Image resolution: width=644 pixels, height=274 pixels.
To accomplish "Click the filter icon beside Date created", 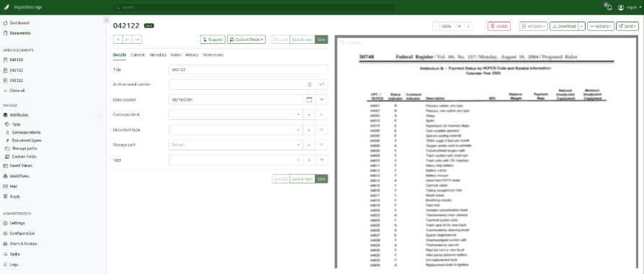I will coord(322,100).
